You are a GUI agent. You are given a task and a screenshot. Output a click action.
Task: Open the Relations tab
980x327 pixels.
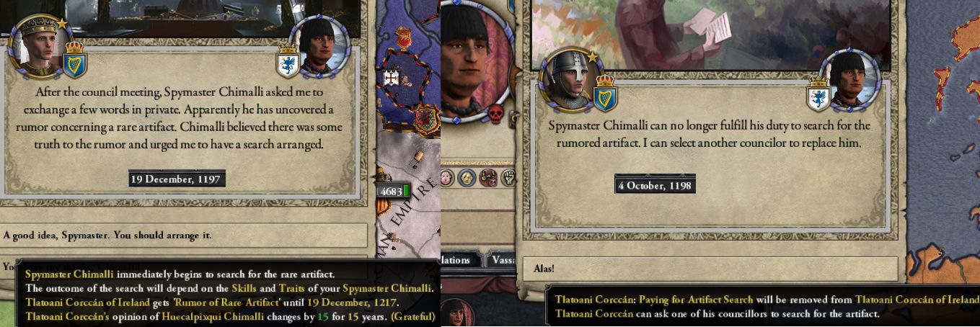(x=456, y=260)
